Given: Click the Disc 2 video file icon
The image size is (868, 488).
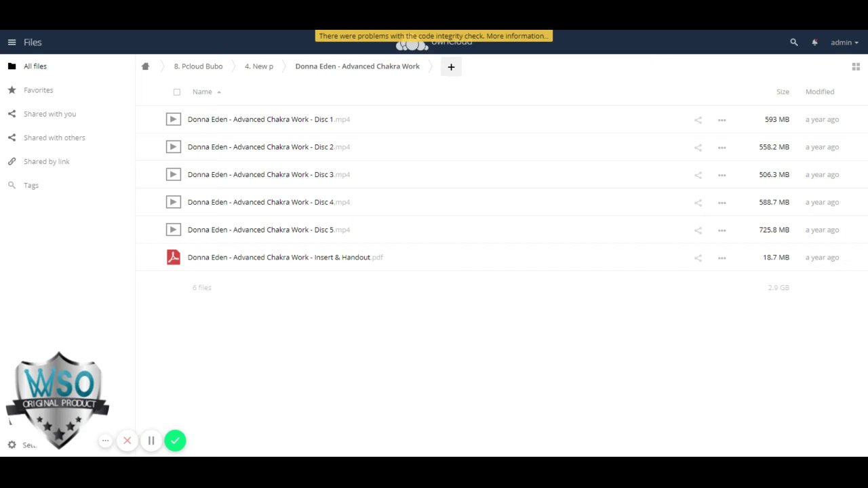Looking at the screenshot, I should coord(174,147).
